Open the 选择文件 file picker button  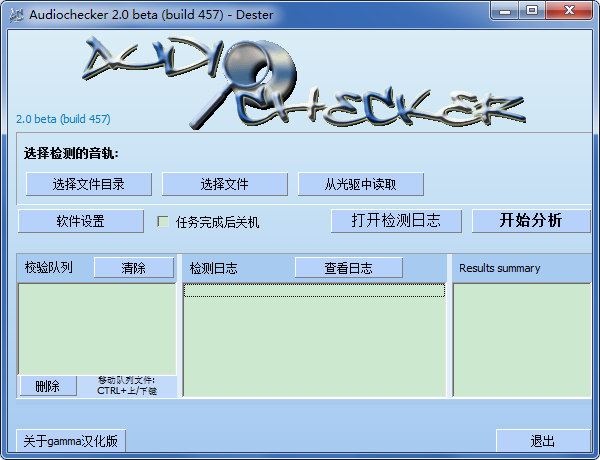[225, 184]
